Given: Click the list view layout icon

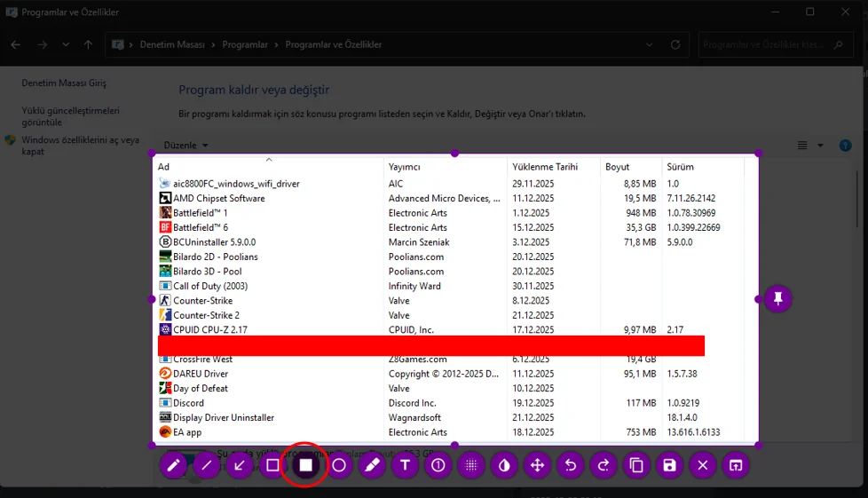Looking at the screenshot, I should point(802,145).
